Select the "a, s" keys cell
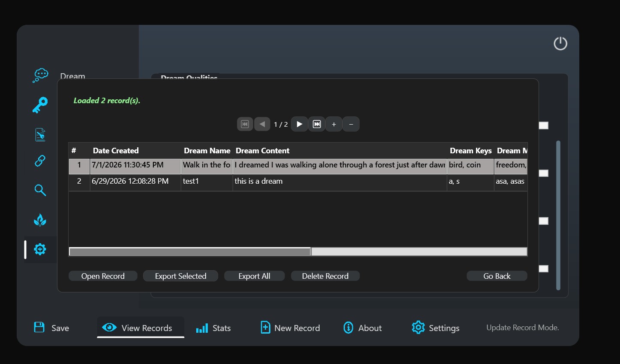Viewport: 620px width, 364px height. (470, 182)
